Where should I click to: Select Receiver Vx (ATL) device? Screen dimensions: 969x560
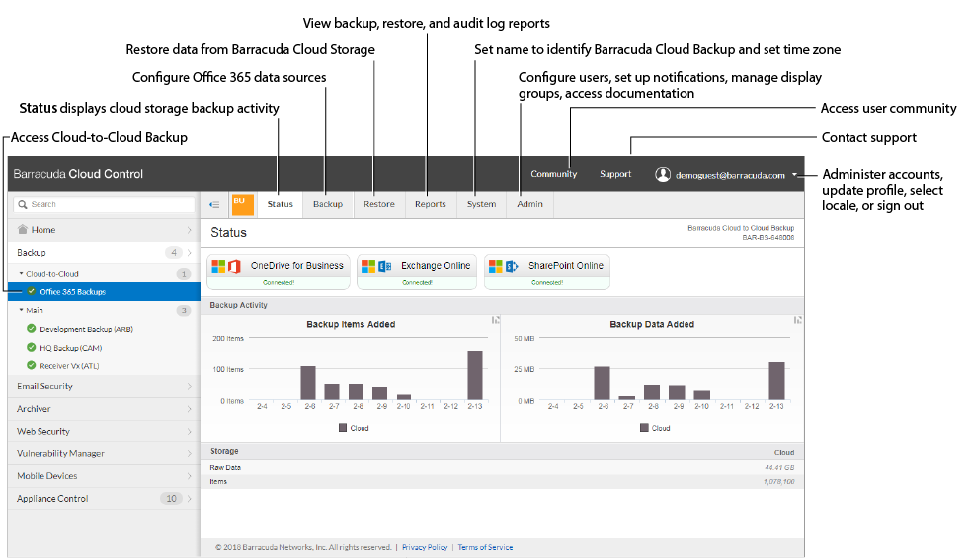click(69, 366)
